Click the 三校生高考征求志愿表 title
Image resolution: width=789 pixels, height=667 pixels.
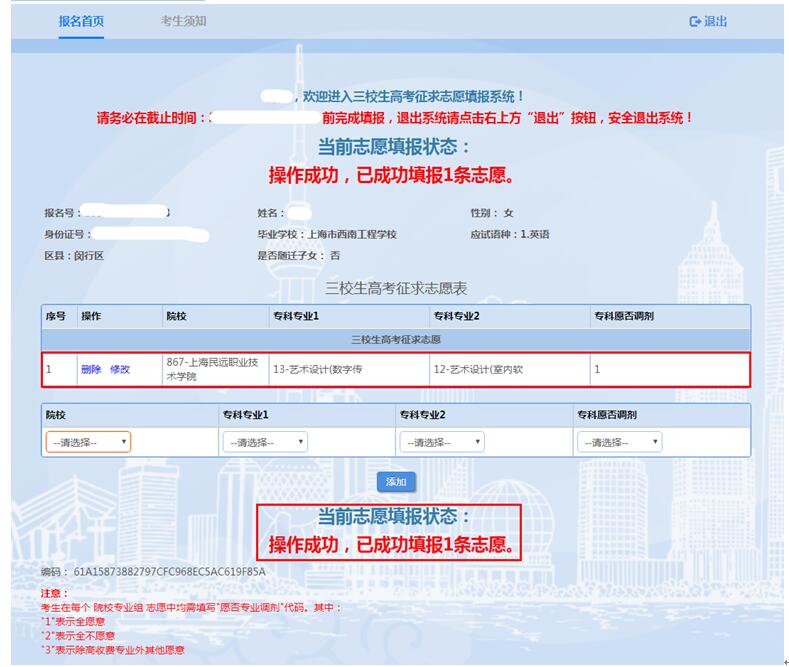click(396, 288)
